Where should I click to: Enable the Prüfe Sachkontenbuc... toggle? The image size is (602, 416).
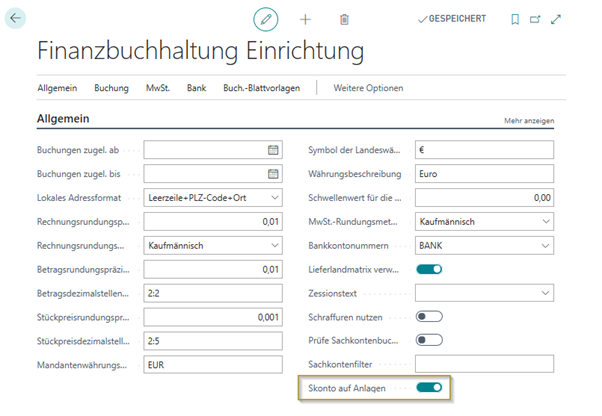point(429,340)
